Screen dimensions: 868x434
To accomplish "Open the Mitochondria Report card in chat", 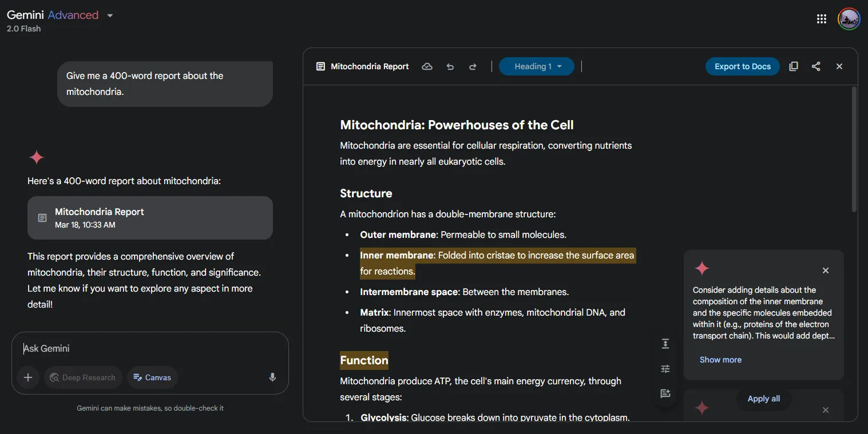I will click(x=150, y=218).
